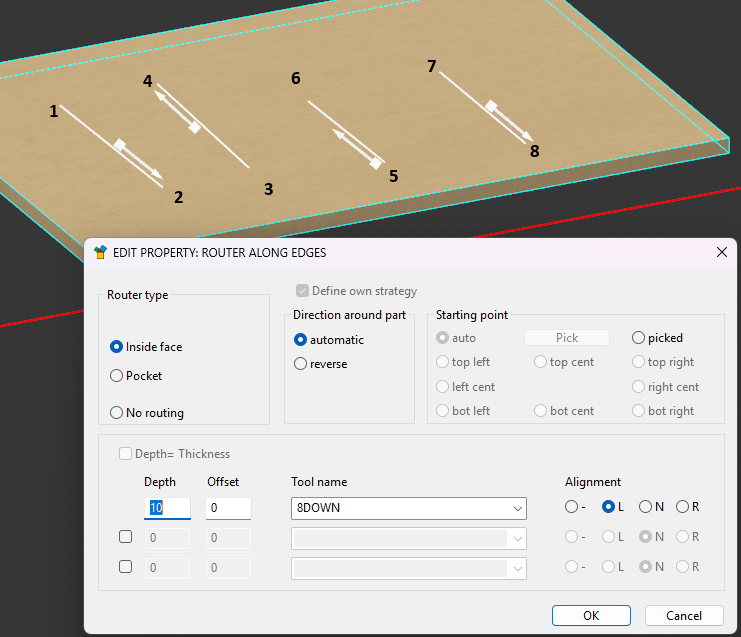741x637 pixels.
Task: Select automatic direction around part
Action: click(x=301, y=340)
